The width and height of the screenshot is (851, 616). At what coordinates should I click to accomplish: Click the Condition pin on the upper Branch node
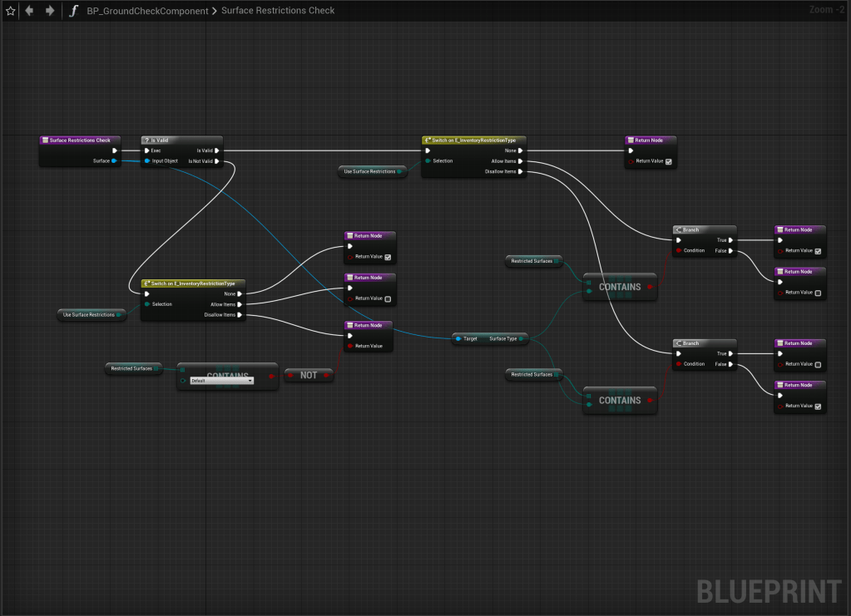pyautogui.click(x=680, y=250)
